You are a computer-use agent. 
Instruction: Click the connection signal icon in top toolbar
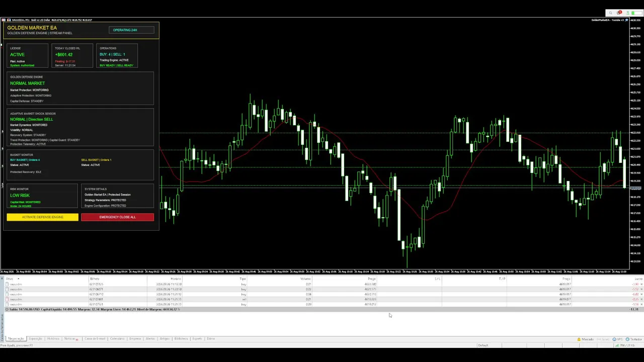pyautogui.click(x=627, y=13)
